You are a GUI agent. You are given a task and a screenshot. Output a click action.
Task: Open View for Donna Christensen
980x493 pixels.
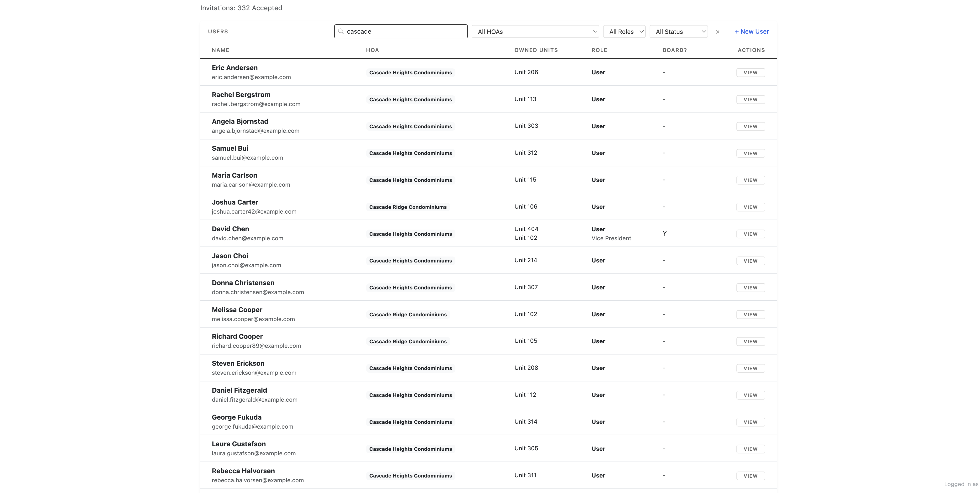[x=751, y=288]
